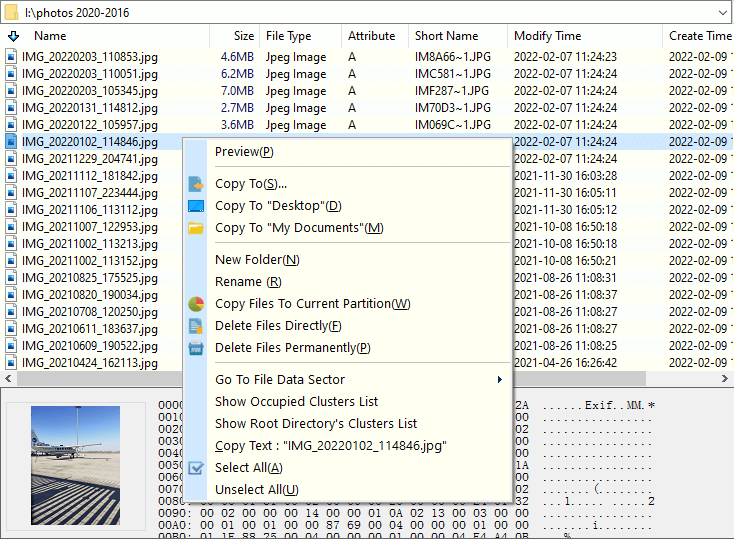Viewport: 734px width, 539px height.
Task: Click the Copy Files To Current Partition pie icon
Action: pyautogui.click(x=196, y=304)
